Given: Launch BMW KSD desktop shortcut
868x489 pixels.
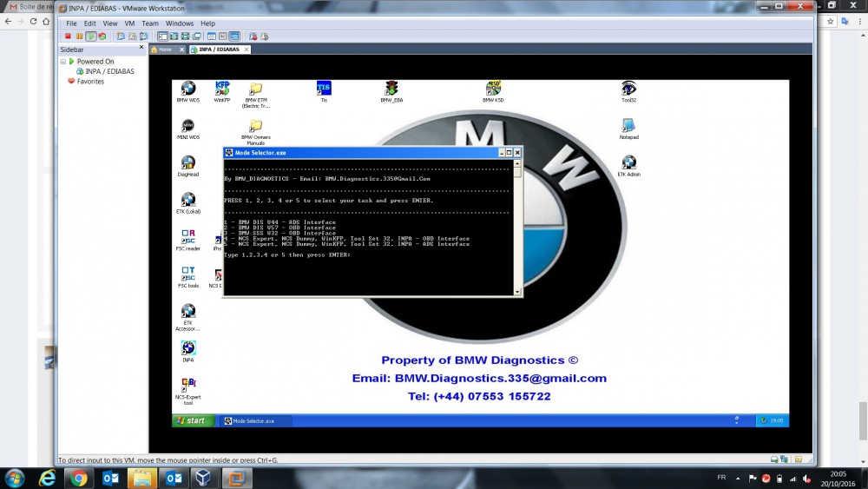Looking at the screenshot, I should pyautogui.click(x=493, y=91).
